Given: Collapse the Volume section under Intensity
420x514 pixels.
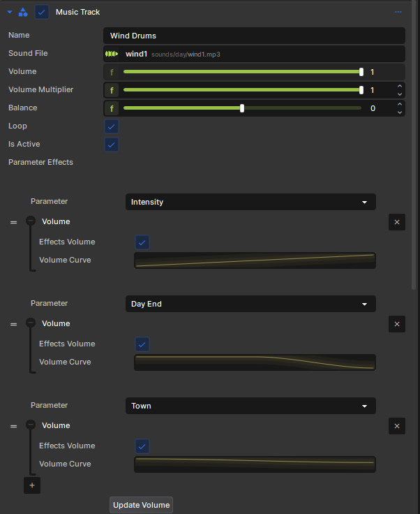Looking at the screenshot, I should pos(31,221).
